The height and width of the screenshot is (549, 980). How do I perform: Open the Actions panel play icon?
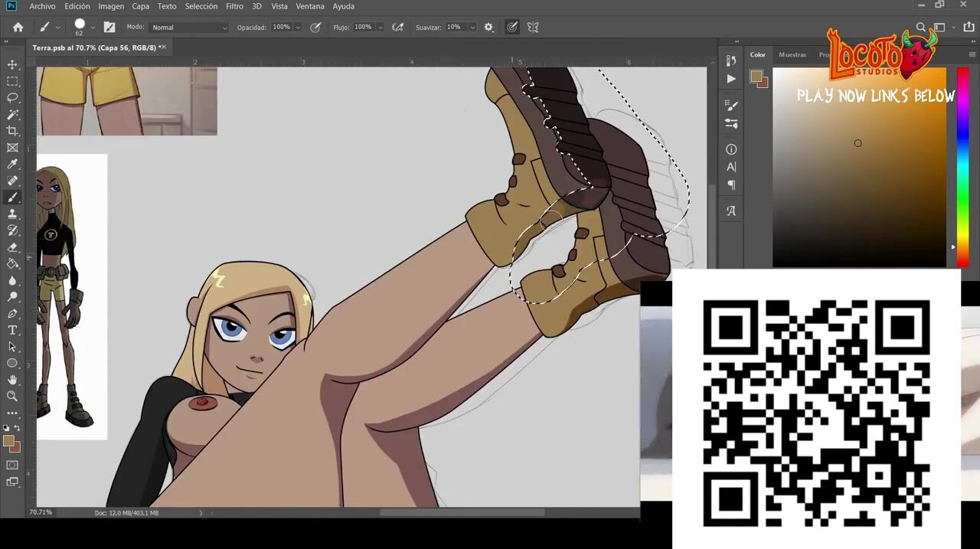click(731, 78)
